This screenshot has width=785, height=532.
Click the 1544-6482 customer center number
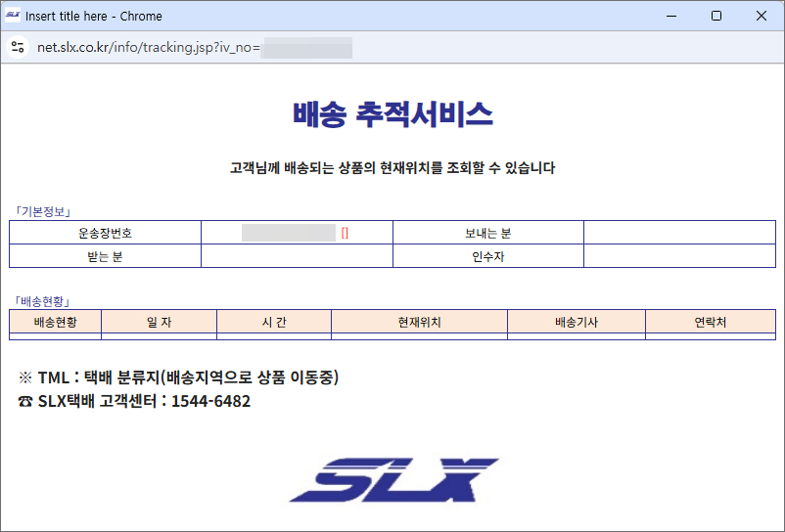210,401
